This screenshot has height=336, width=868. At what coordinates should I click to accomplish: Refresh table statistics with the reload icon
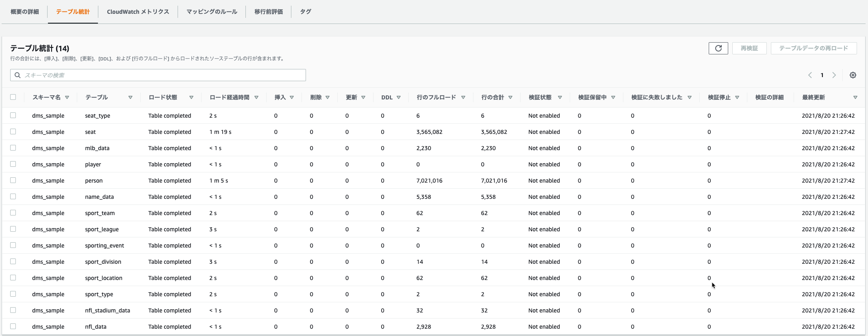coord(718,48)
